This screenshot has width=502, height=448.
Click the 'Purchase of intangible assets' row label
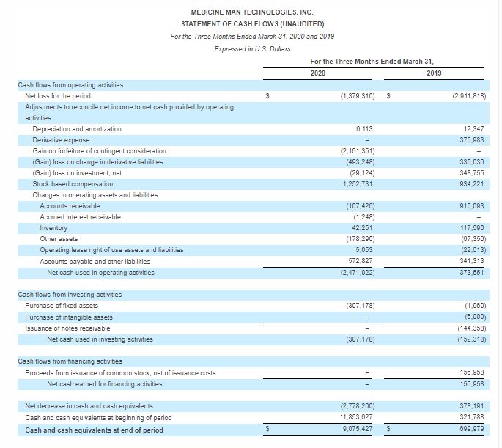click(x=69, y=317)
